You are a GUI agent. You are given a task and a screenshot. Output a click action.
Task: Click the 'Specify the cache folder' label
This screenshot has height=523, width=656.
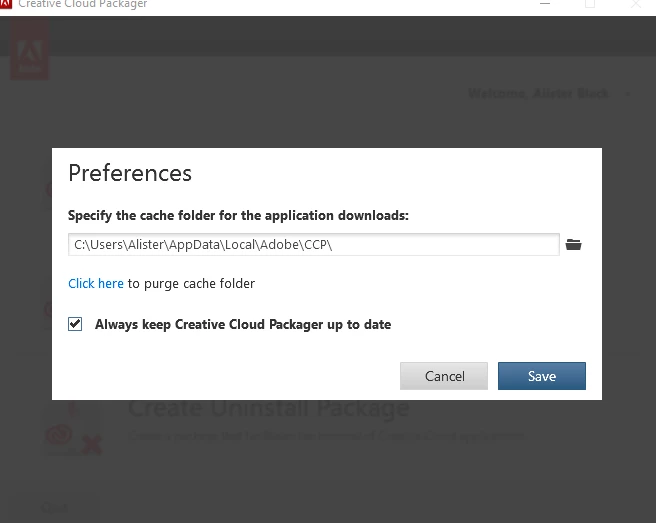click(238, 215)
